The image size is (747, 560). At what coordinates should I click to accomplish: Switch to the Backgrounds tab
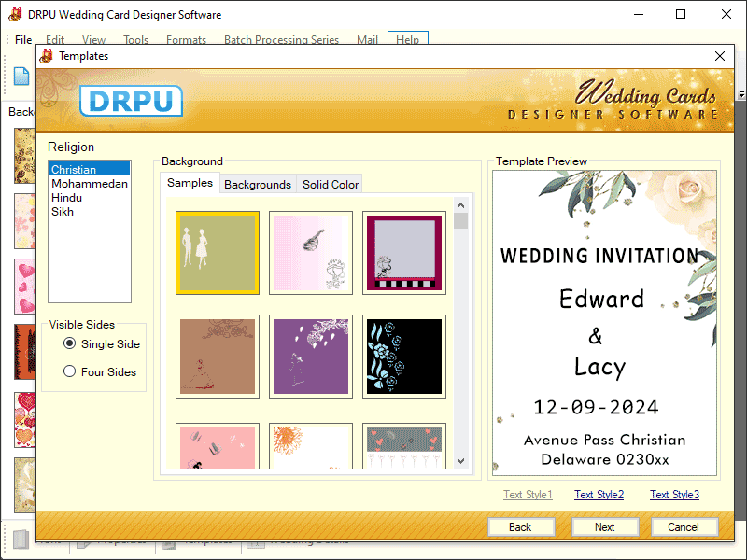pyautogui.click(x=258, y=184)
